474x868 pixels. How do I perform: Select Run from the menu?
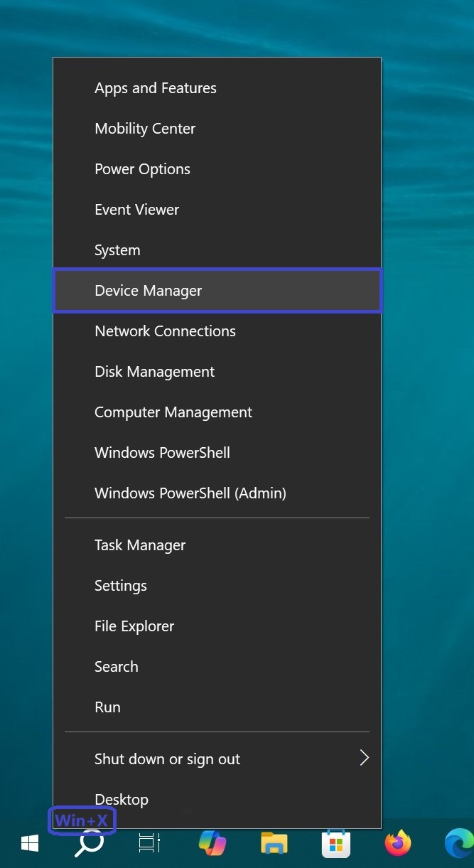click(217, 707)
